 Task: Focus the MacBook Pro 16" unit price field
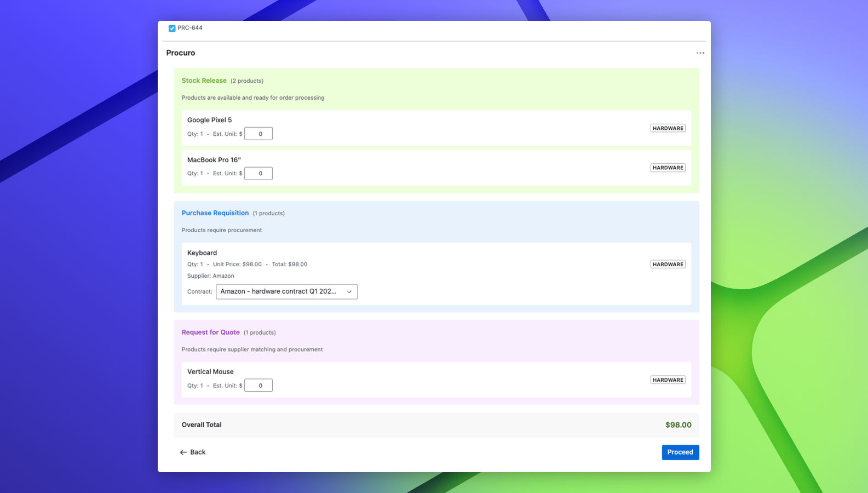(258, 174)
